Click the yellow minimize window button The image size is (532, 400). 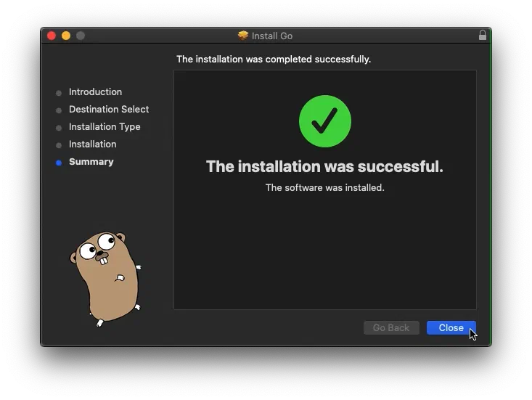(x=66, y=36)
